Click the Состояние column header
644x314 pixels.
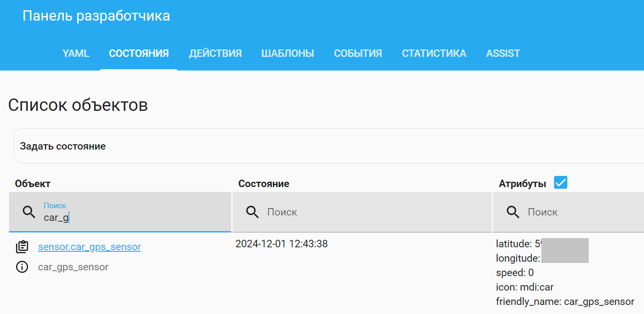pos(264,184)
